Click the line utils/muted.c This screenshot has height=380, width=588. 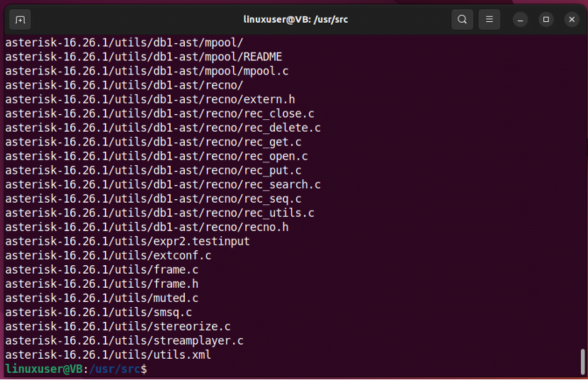tap(101, 298)
